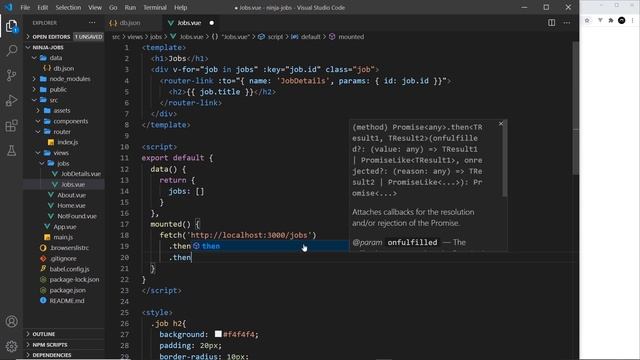Open the Help menu
The height and width of the screenshot is (360, 640).
coord(180,7)
